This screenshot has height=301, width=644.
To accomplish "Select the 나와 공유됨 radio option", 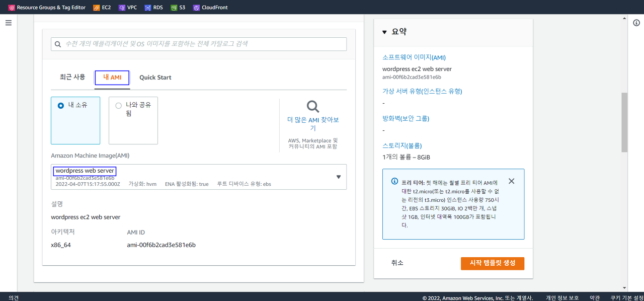I will [119, 106].
